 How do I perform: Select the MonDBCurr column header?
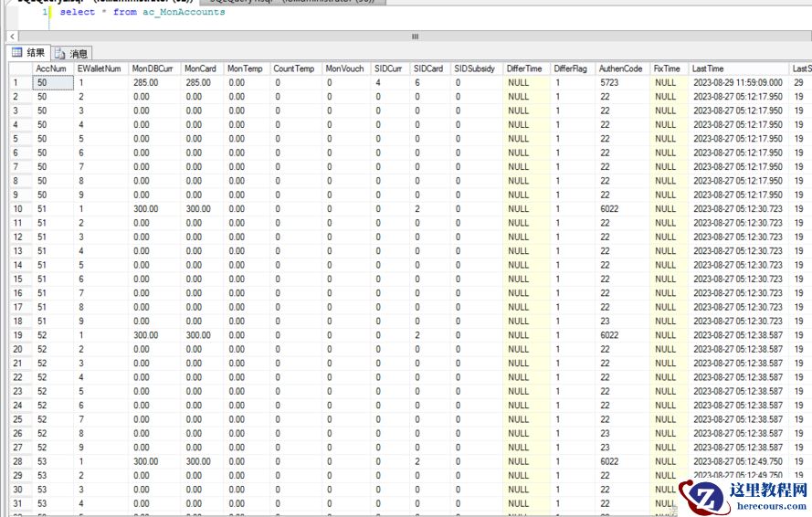[153, 69]
